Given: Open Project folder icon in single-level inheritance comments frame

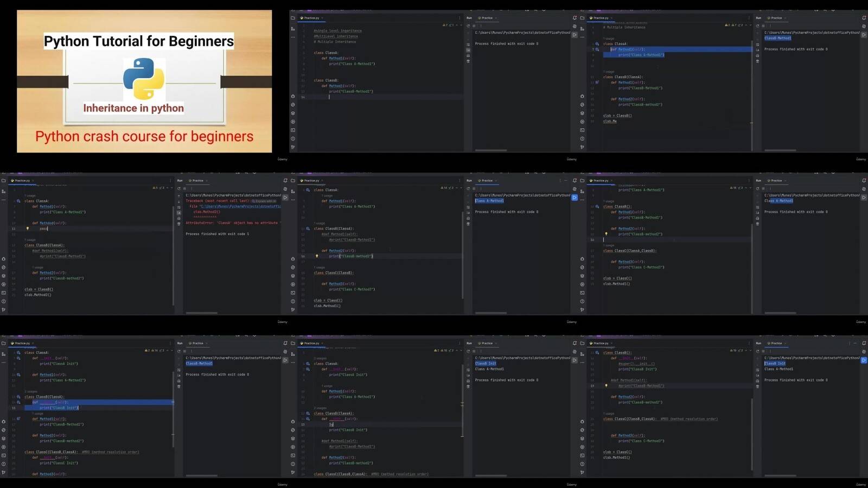Looking at the screenshot, I should [293, 18].
